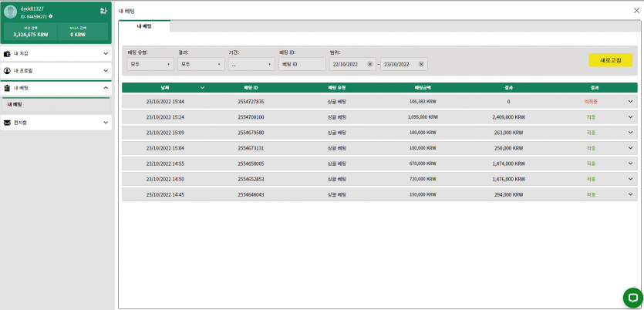Click the 1,095,000 KRW bet amount
The height and width of the screenshot is (310, 644).
coord(423,117)
